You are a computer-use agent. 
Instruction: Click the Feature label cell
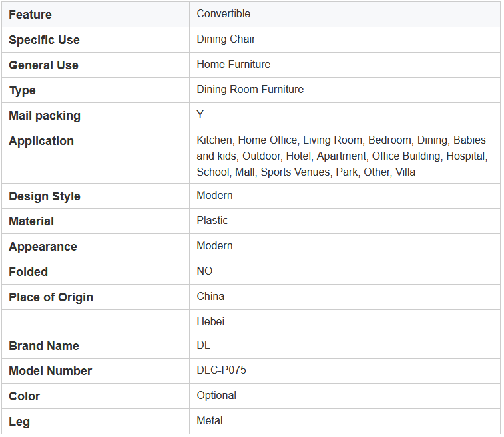95,15
